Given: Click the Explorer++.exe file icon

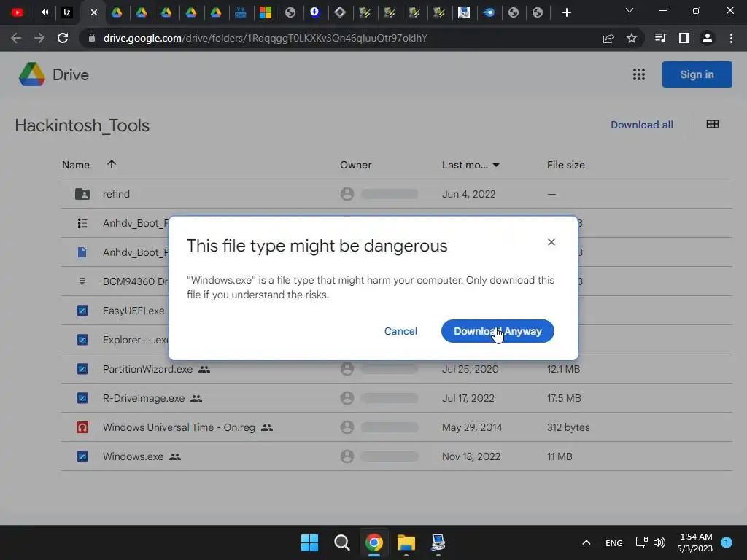Looking at the screenshot, I should pos(82,340).
